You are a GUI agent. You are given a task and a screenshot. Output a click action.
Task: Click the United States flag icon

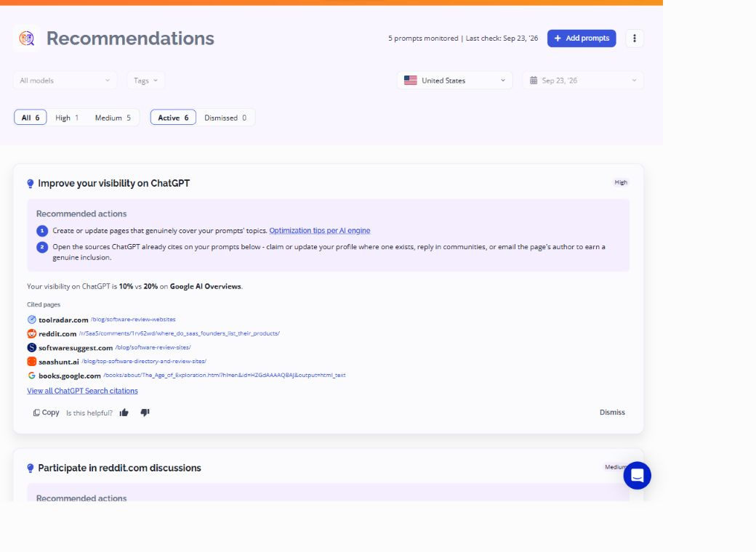click(410, 81)
